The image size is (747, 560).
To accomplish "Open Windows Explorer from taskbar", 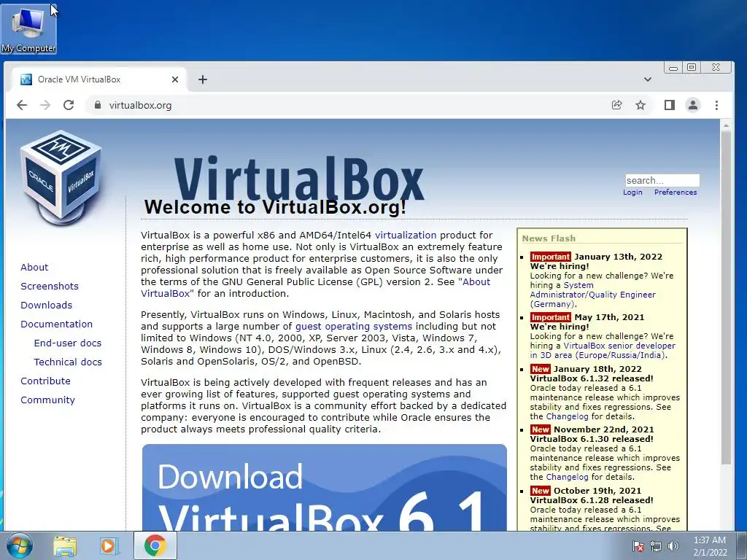I will (x=65, y=546).
